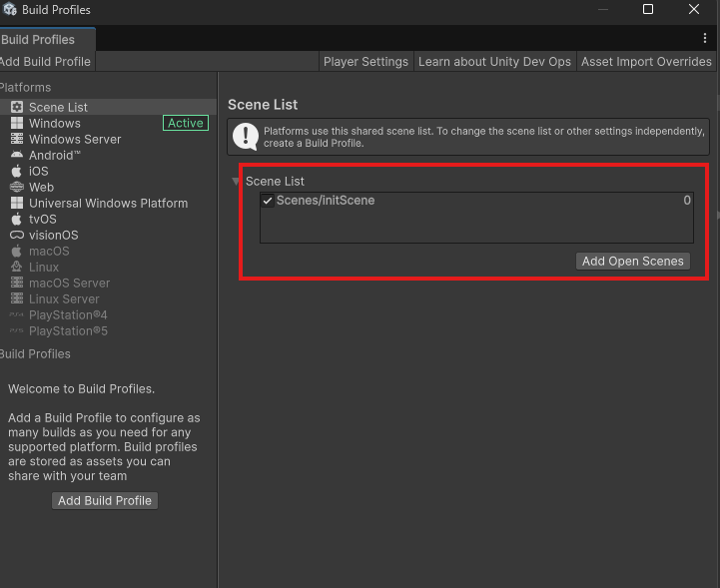Click Add Build Profile button in welcome panel
This screenshot has height=588, width=720.
[x=105, y=500]
